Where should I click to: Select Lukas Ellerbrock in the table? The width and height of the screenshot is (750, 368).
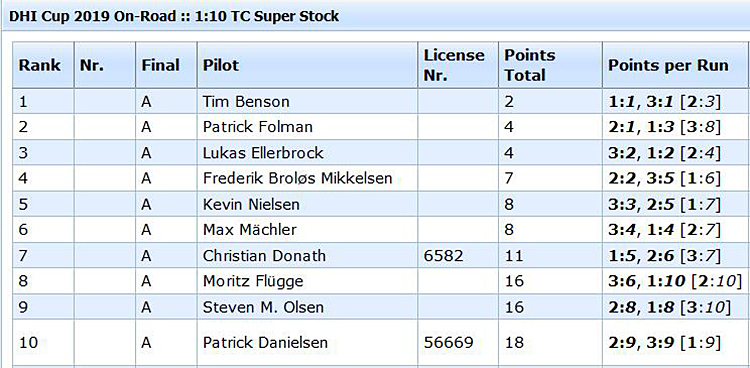(x=263, y=153)
